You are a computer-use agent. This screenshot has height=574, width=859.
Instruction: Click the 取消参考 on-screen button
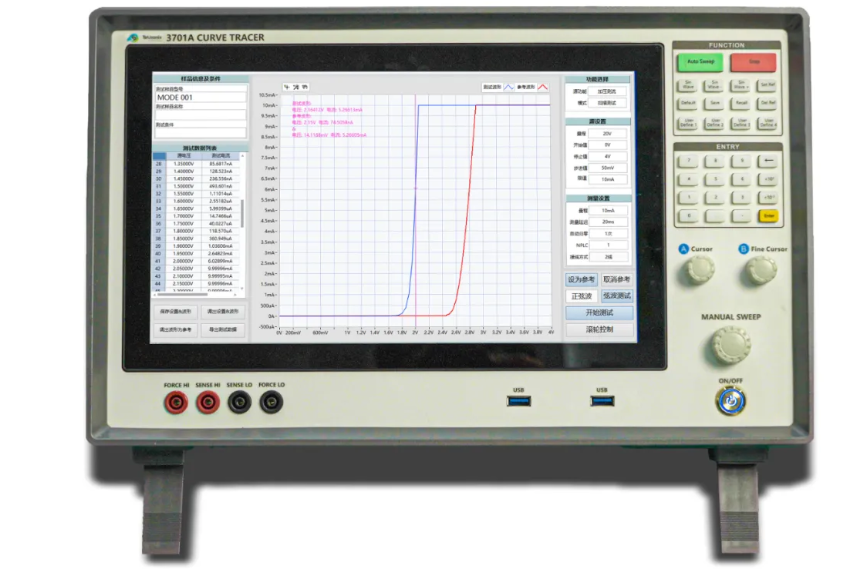tap(617, 279)
